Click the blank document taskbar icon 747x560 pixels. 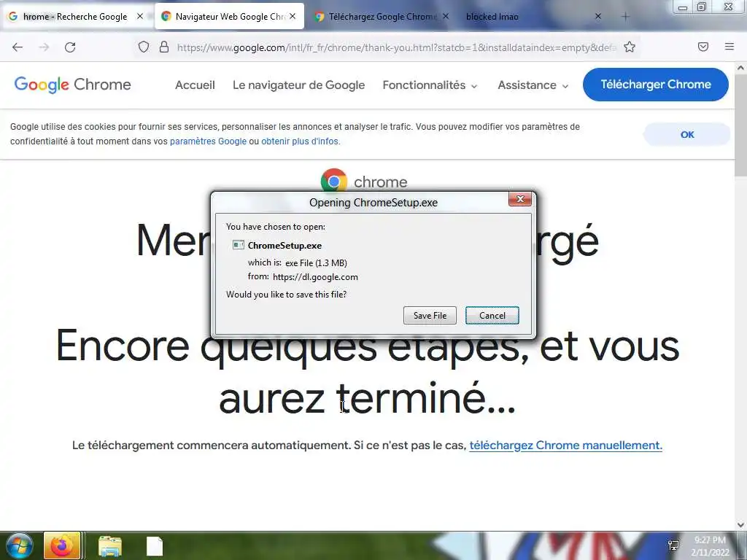click(155, 546)
